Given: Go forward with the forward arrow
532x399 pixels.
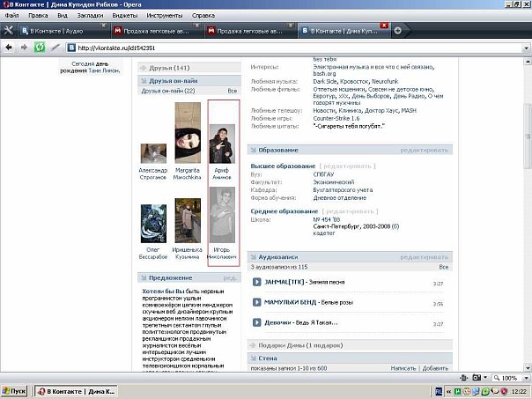Looking at the screenshot, I should point(24,48).
